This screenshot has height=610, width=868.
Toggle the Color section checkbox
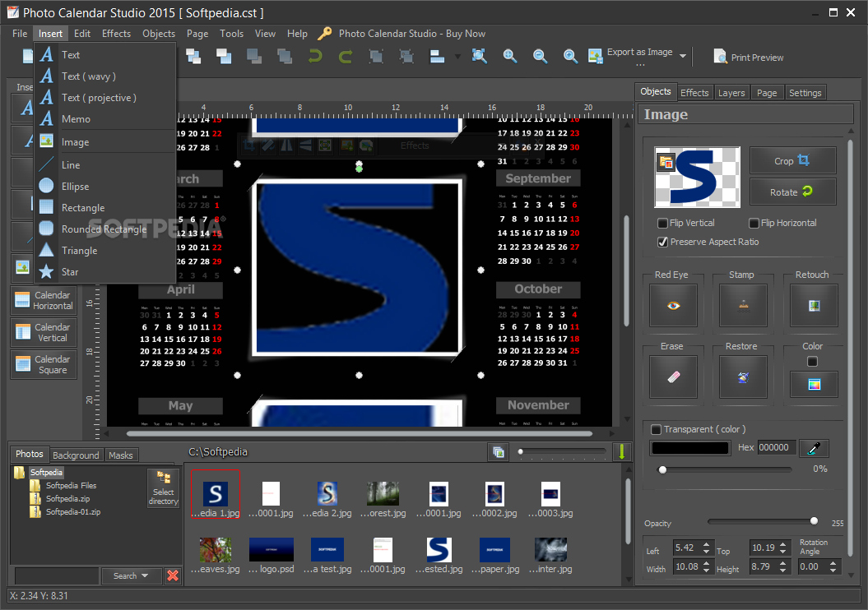tap(812, 361)
